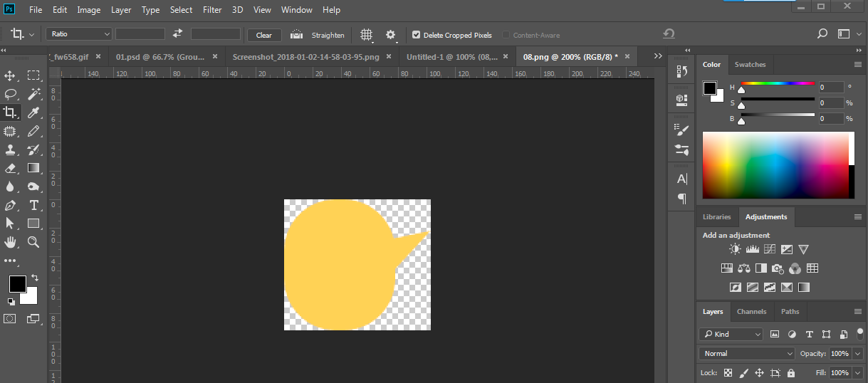Select the Pen tool

[x=10, y=205]
